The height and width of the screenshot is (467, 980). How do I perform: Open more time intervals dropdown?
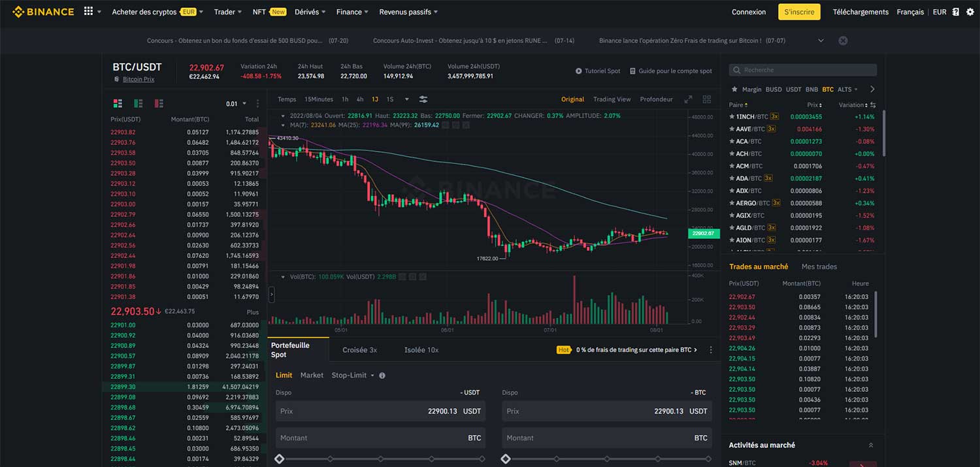[406, 99]
